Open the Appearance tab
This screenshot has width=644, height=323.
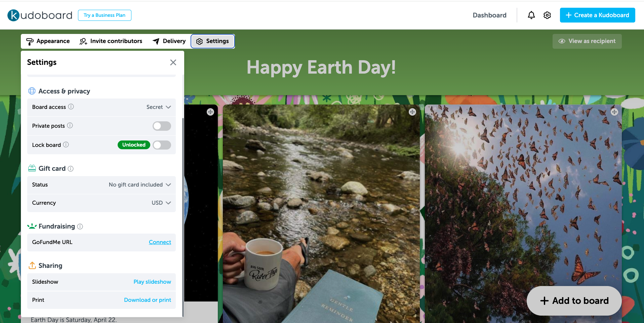coord(48,41)
